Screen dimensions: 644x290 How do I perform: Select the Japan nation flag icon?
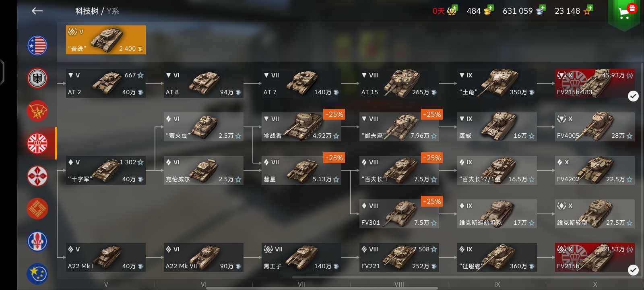(x=37, y=176)
